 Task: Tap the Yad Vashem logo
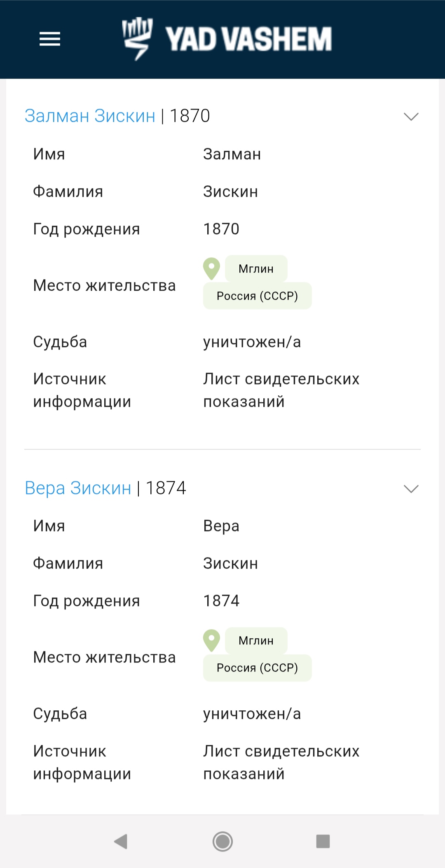138,39
